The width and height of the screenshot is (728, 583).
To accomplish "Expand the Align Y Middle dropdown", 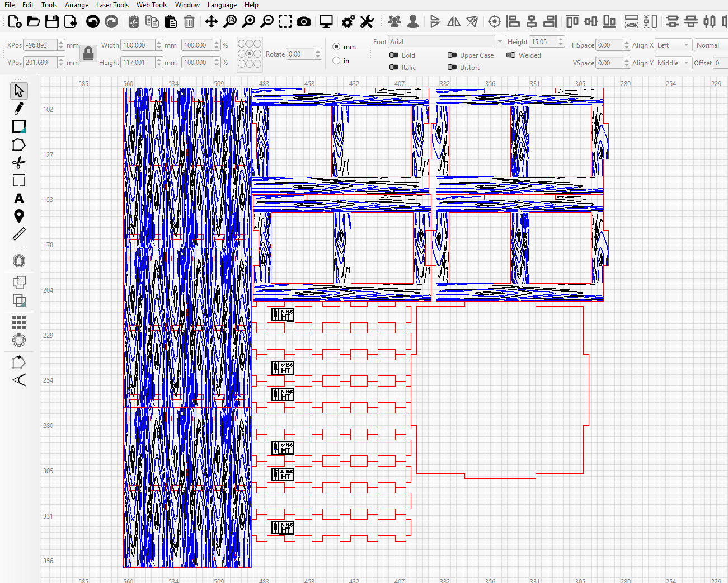I will (x=673, y=63).
